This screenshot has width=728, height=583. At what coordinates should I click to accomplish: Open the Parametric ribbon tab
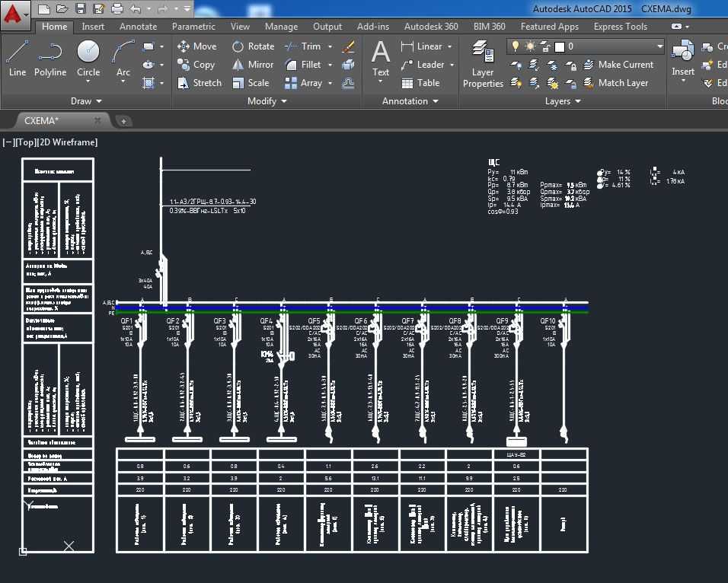pos(193,27)
